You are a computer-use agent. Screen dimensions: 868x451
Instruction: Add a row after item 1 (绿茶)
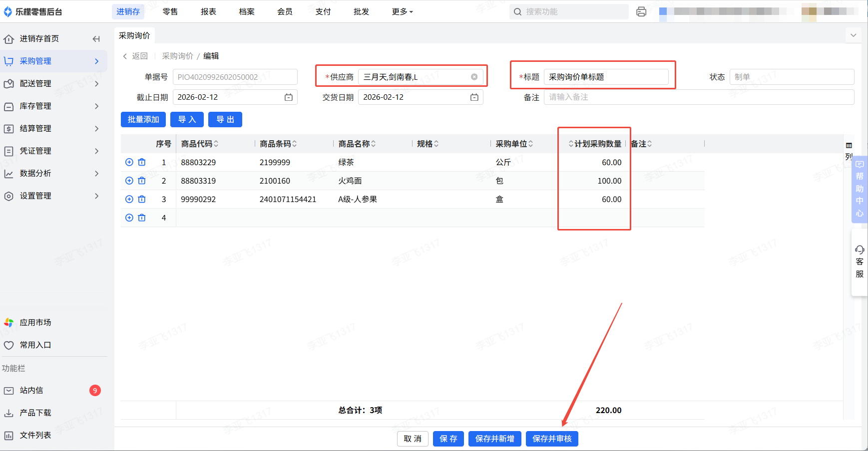pos(129,162)
